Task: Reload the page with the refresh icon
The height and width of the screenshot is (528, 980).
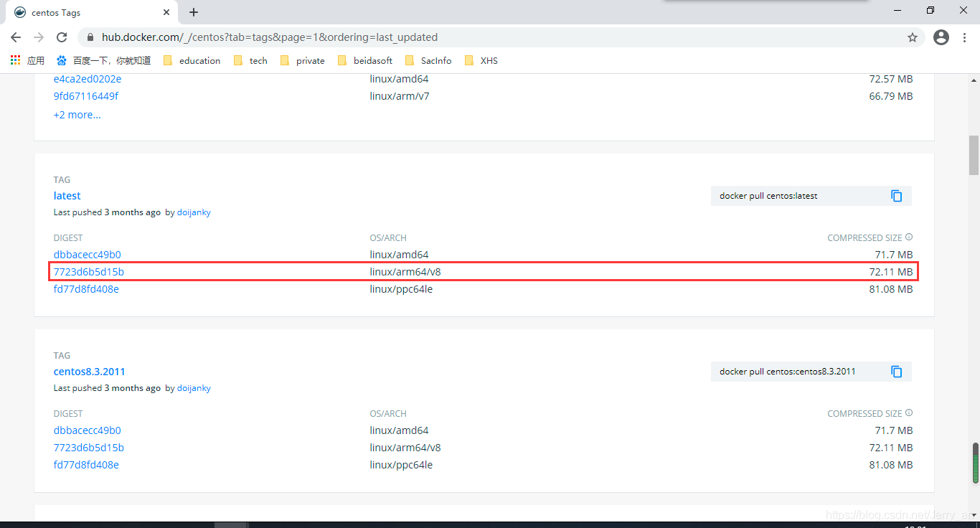Action: [62, 37]
